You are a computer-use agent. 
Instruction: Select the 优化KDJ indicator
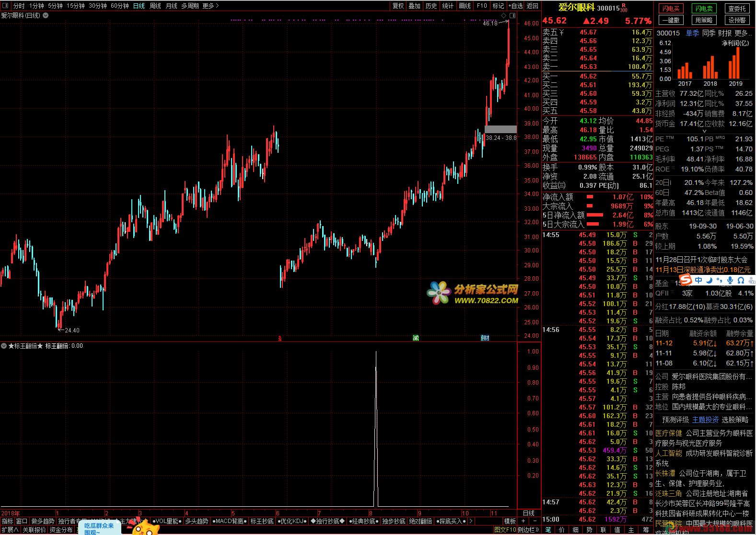click(x=292, y=521)
